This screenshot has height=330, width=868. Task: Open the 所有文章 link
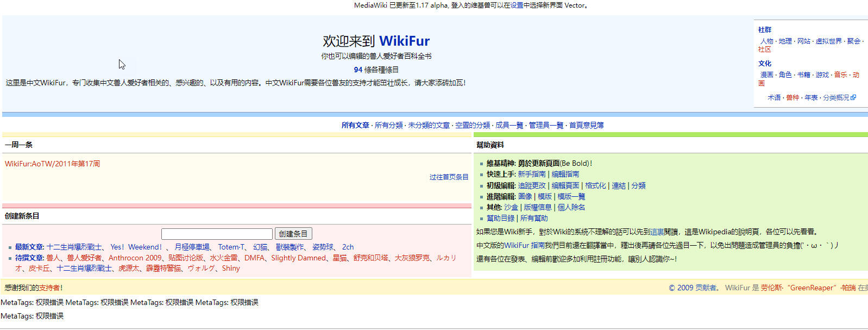(x=355, y=125)
